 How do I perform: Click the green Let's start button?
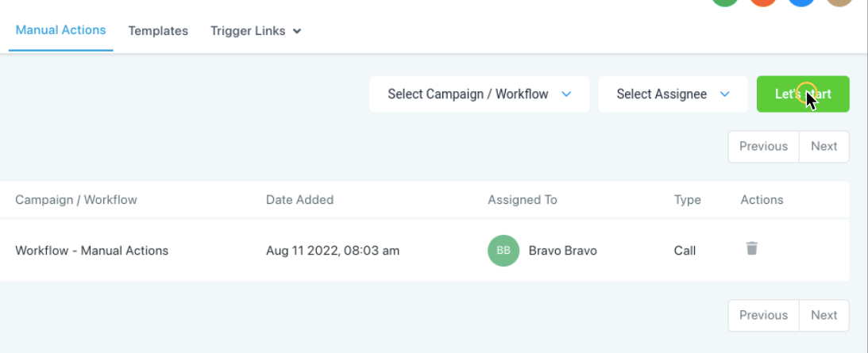803,94
